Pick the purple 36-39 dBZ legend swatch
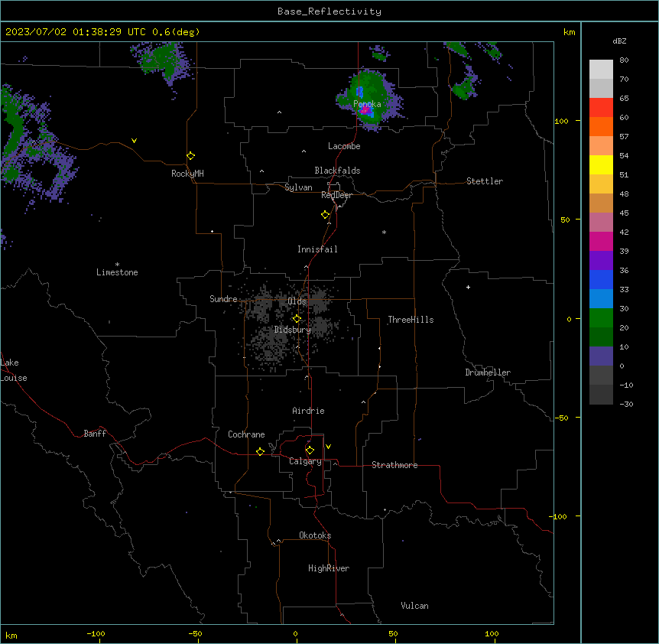Viewport: 659px width, 644px height. 601,261
